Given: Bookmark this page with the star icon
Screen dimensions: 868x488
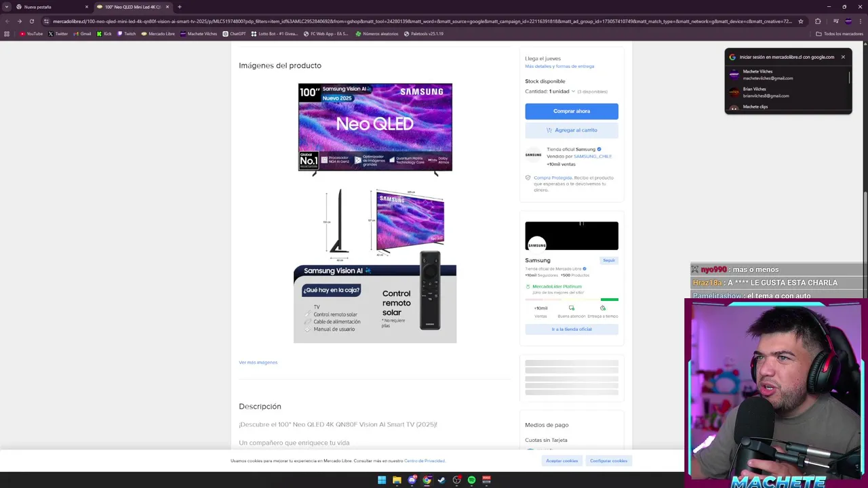Looking at the screenshot, I should 801,21.
